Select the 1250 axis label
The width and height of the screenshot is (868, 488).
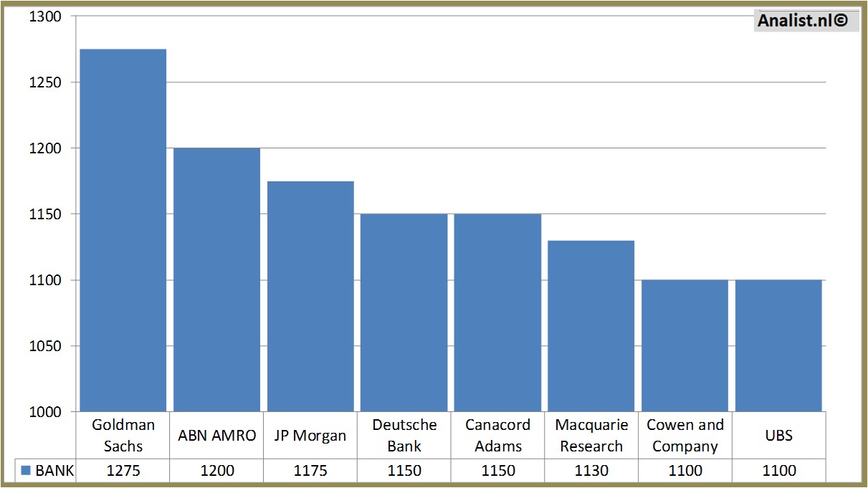pyautogui.click(x=45, y=82)
